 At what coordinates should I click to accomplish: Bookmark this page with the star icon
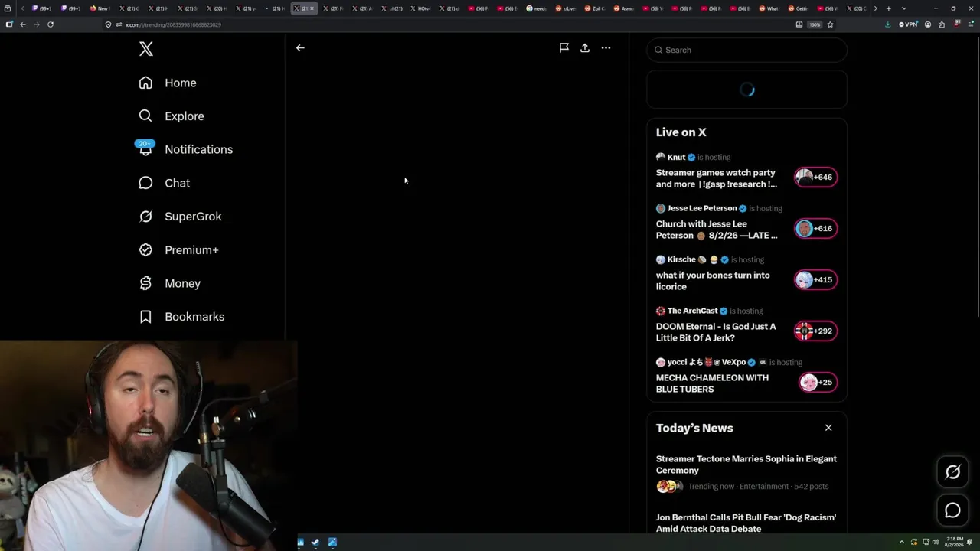click(x=830, y=24)
